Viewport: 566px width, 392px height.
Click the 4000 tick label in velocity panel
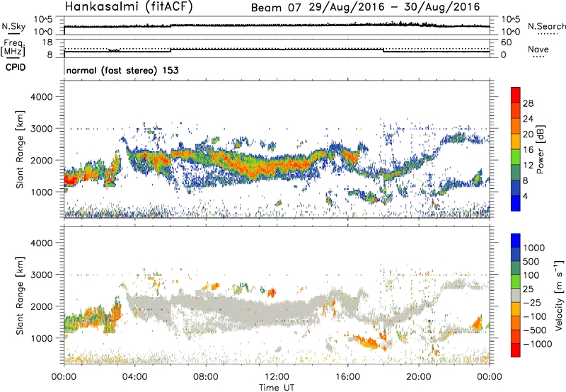pyautogui.click(x=42, y=243)
